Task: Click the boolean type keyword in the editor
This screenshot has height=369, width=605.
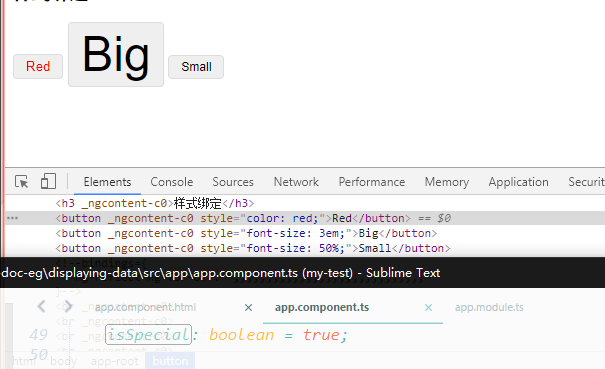Action: point(242,335)
